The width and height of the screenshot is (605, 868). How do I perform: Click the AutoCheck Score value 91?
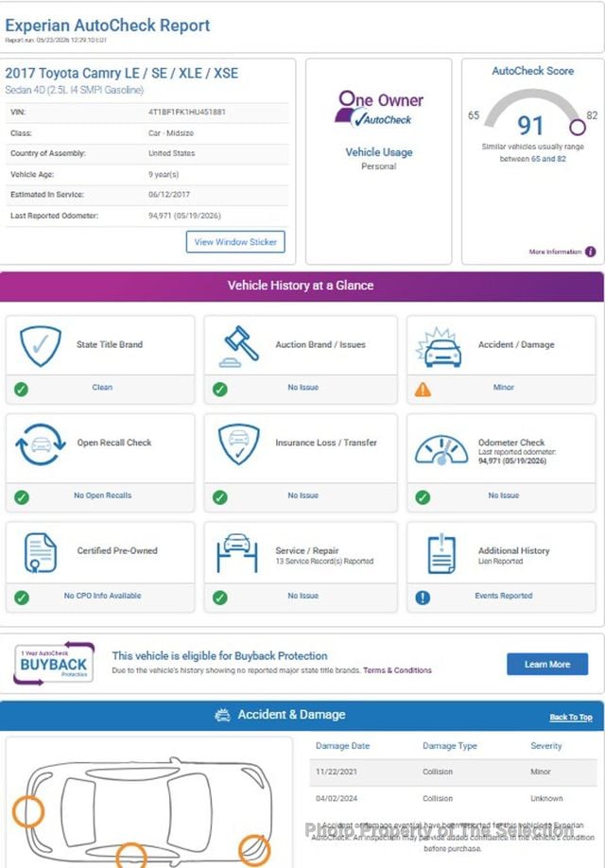(x=530, y=126)
